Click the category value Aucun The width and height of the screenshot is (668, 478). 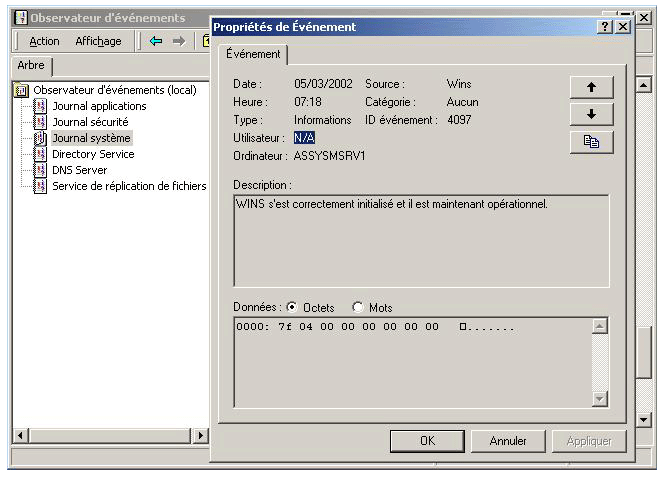click(x=463, y=102)
